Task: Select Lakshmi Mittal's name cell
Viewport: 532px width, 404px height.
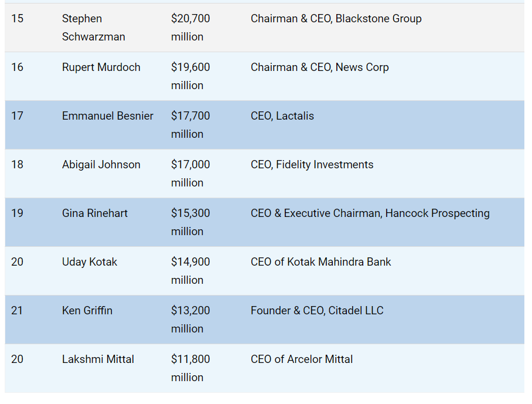Action: [x=98, y=359]
